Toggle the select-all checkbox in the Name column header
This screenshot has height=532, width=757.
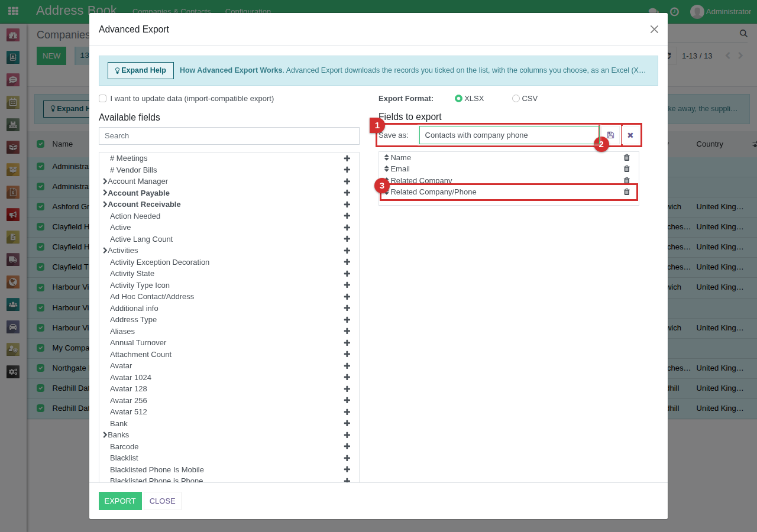(41, 144)
